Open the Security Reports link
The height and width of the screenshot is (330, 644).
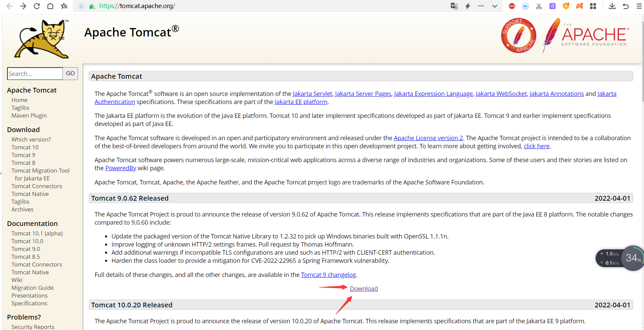33,327
